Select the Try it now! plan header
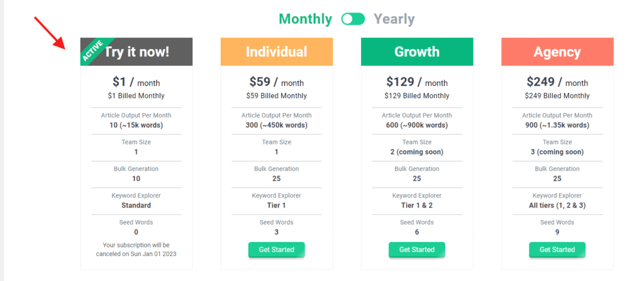The width and height of the screenshot is (644, 281). [136, 52]
